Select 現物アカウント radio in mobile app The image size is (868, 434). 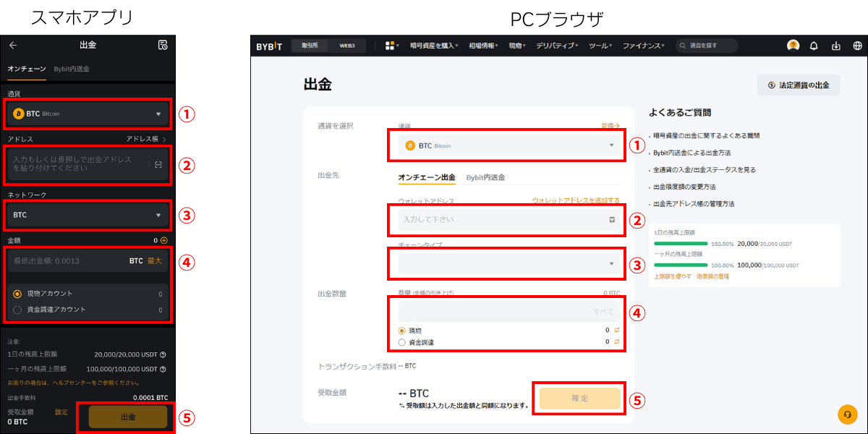click(17, 294)
